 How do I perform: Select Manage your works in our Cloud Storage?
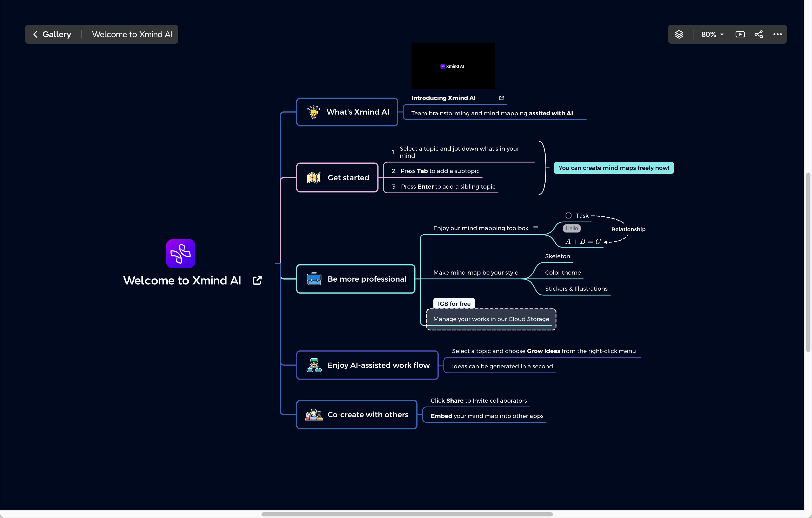(x=491, y=319)
